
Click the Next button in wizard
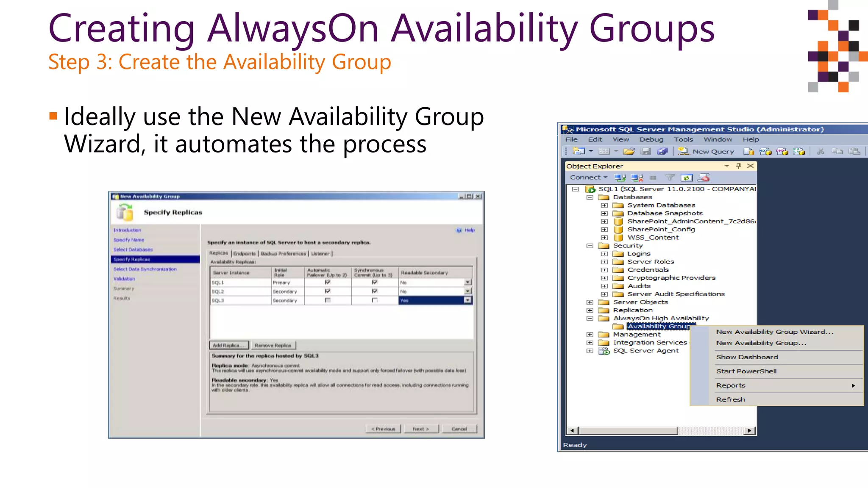(x=421, y=429)
